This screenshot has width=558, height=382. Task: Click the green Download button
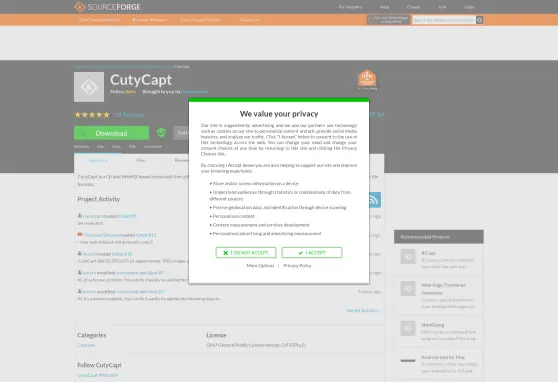[x=111, y=133]
